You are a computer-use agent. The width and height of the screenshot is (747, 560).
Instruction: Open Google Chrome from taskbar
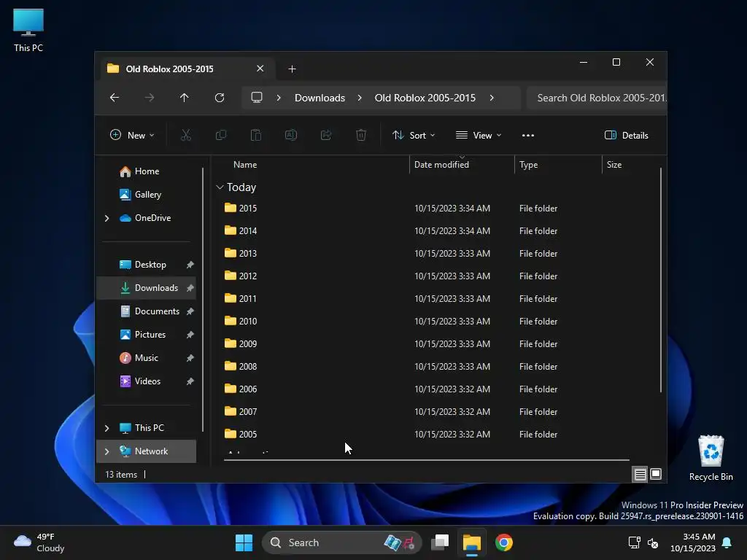coord(503,542)
